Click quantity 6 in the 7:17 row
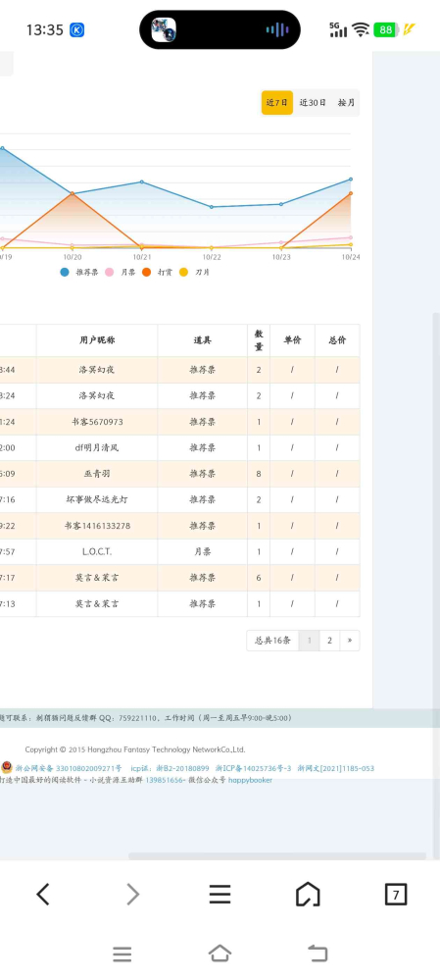 coord(259,578)
